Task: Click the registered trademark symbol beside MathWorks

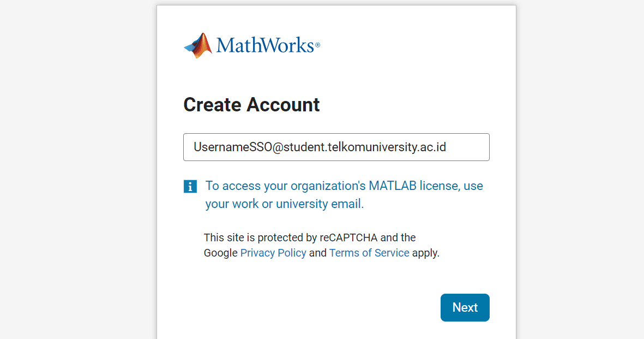Action: 317,45
